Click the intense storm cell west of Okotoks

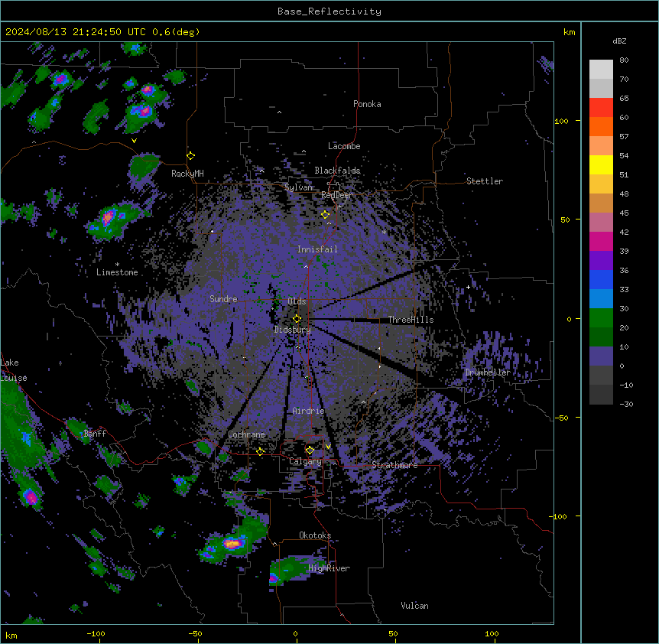(232, 544)
